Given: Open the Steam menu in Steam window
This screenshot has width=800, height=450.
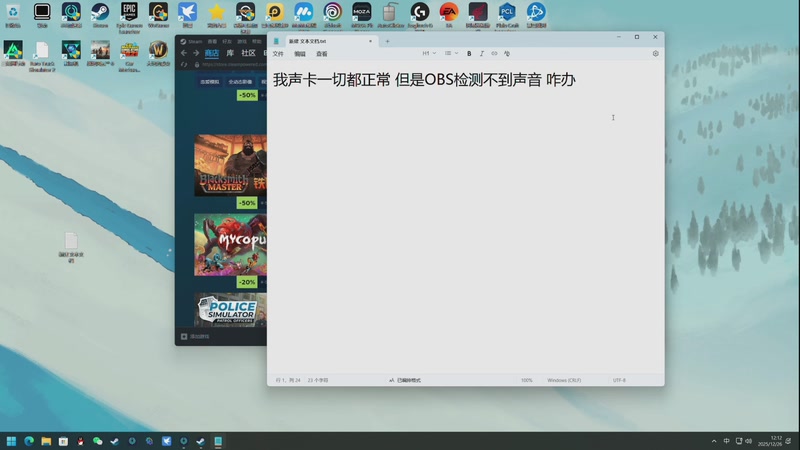Looking at the screenshot, I should tap(195, 41).
